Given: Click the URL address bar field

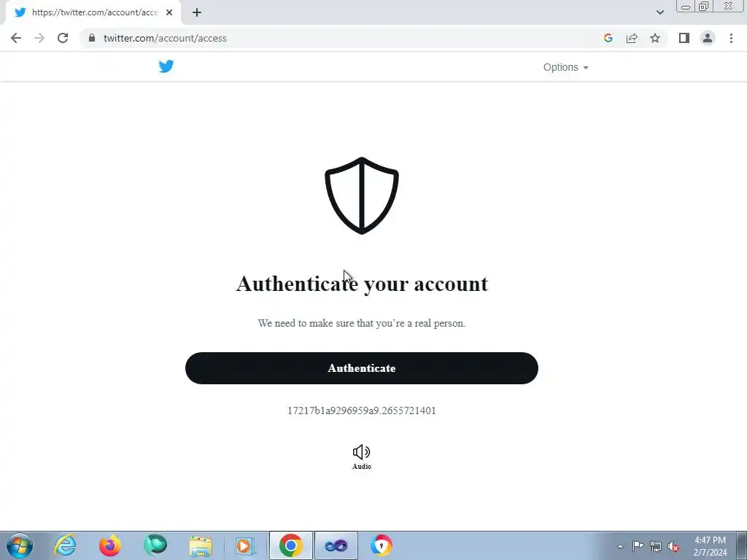Looking at the screenshot, I should point(343,38).
